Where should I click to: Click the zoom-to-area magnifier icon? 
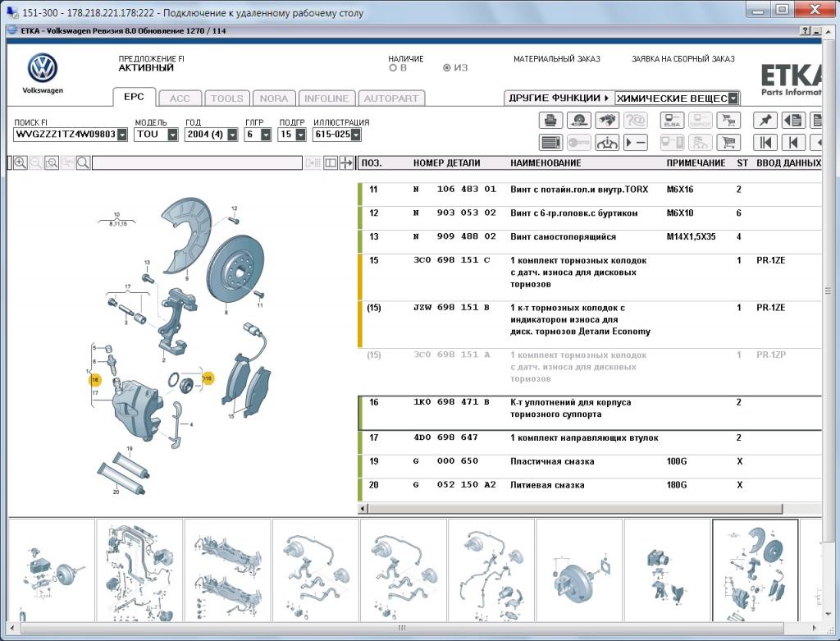(52, 163)
